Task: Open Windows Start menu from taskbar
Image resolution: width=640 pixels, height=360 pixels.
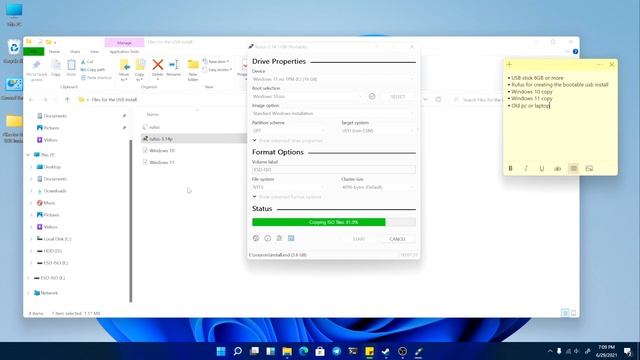Action: (x=221, y=351)
